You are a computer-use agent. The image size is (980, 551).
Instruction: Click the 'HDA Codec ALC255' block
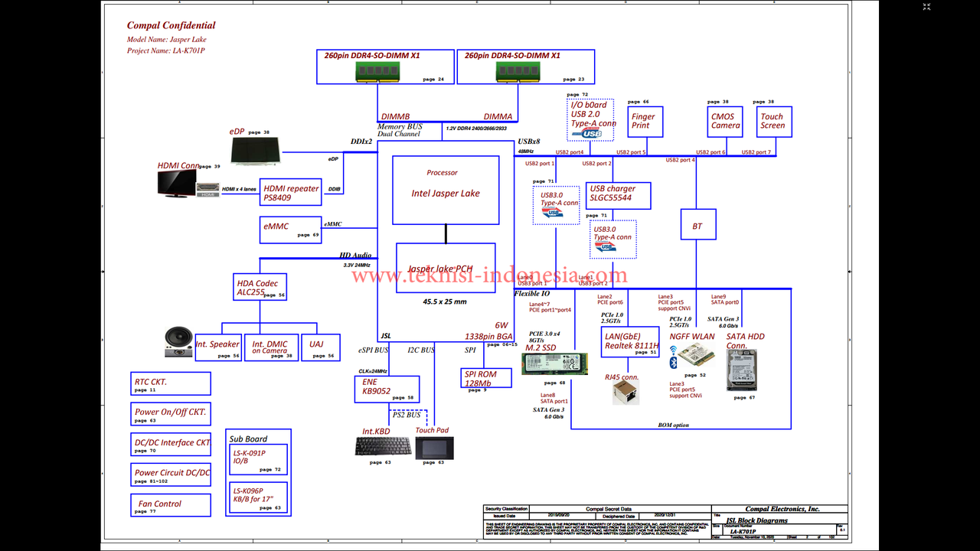point(261,287)
